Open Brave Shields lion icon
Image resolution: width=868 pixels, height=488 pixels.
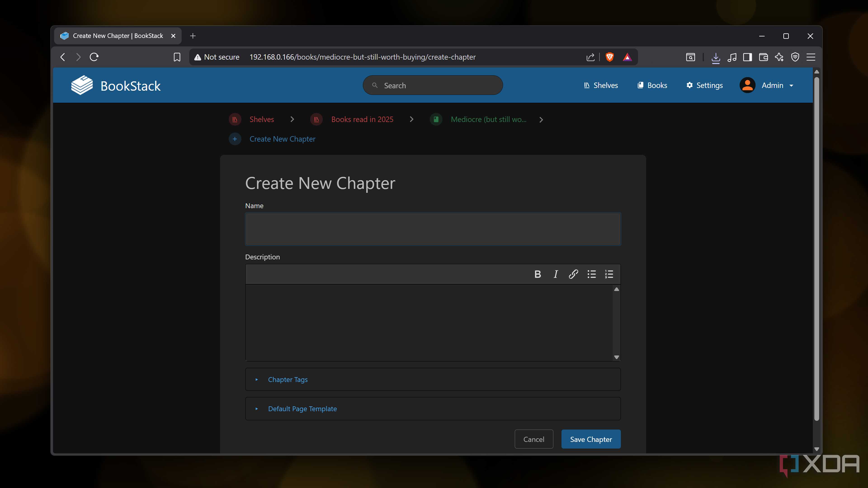609,57
